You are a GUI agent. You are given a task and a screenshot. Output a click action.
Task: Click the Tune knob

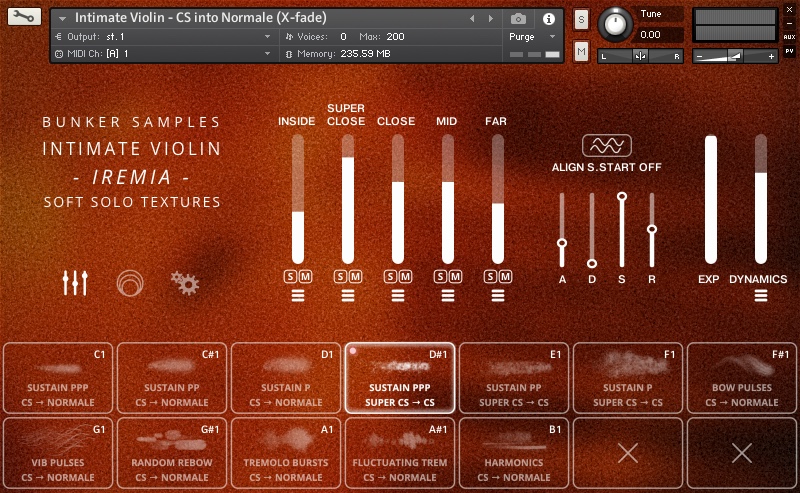pyautogui.click(x=614, y=23)
